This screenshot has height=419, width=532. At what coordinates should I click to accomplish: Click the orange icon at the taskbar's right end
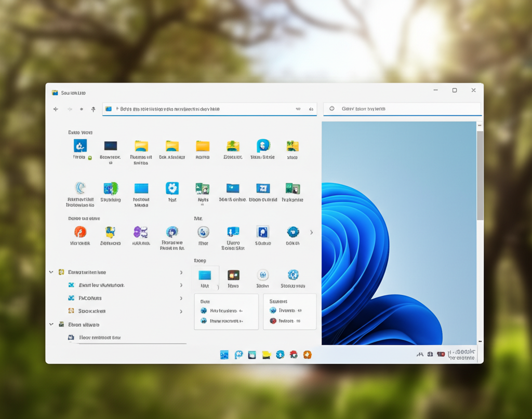307,355
